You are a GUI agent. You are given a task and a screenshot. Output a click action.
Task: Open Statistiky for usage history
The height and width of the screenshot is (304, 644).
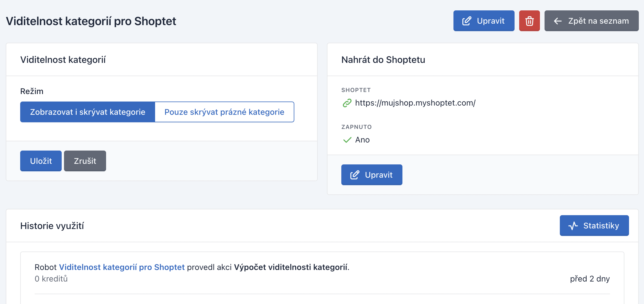[x=594, y=226]
